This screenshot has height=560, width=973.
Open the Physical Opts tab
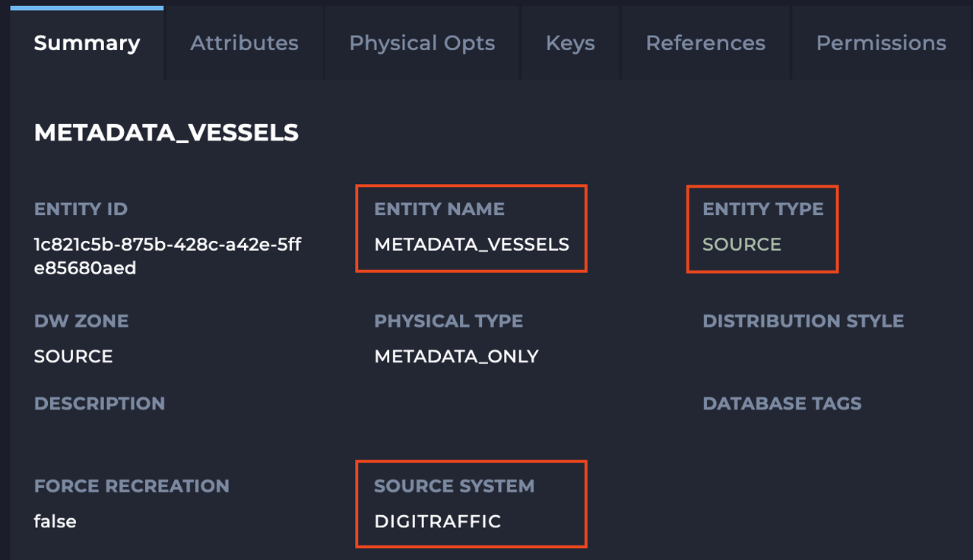point(422,43)
